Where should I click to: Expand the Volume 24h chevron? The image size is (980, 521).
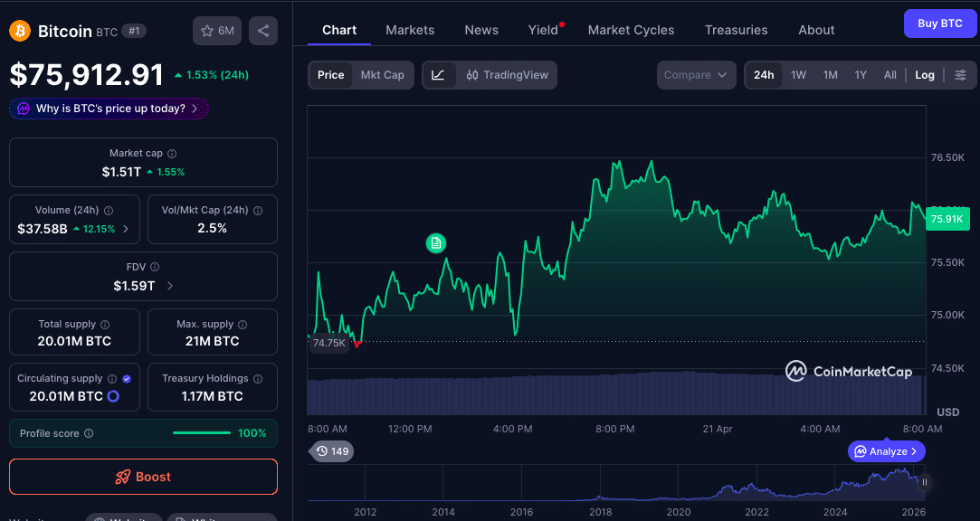[x=128, y=229]
